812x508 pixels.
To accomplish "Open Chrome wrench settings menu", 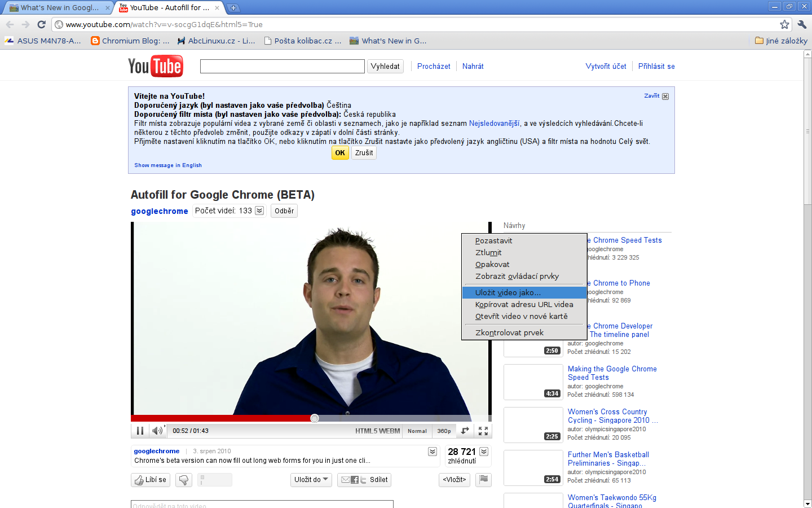I will [802, 24].
